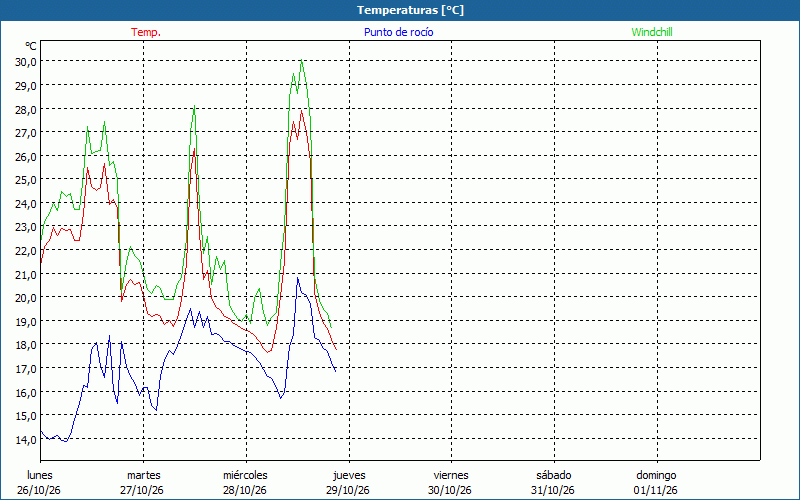The height and width of the screenshot is (500, 800).
Task: Click the Temperaturas [°C] chart title
Action: click(410, 10)
